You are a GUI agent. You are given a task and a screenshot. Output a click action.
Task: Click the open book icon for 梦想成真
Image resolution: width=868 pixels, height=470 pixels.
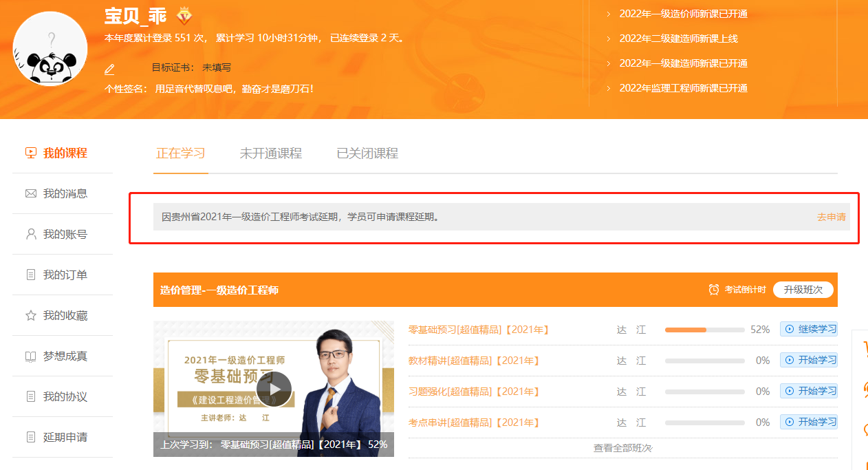tap(31, 356)
